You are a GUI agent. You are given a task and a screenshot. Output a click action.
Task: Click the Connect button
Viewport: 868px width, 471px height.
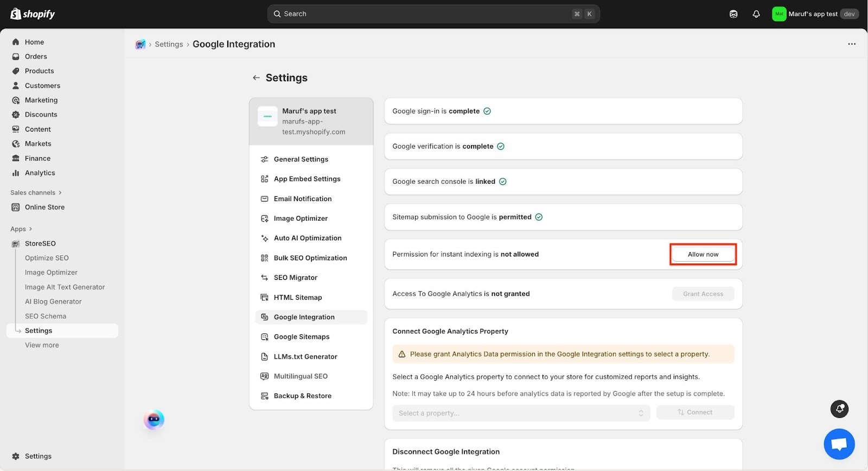pos(695,412)
